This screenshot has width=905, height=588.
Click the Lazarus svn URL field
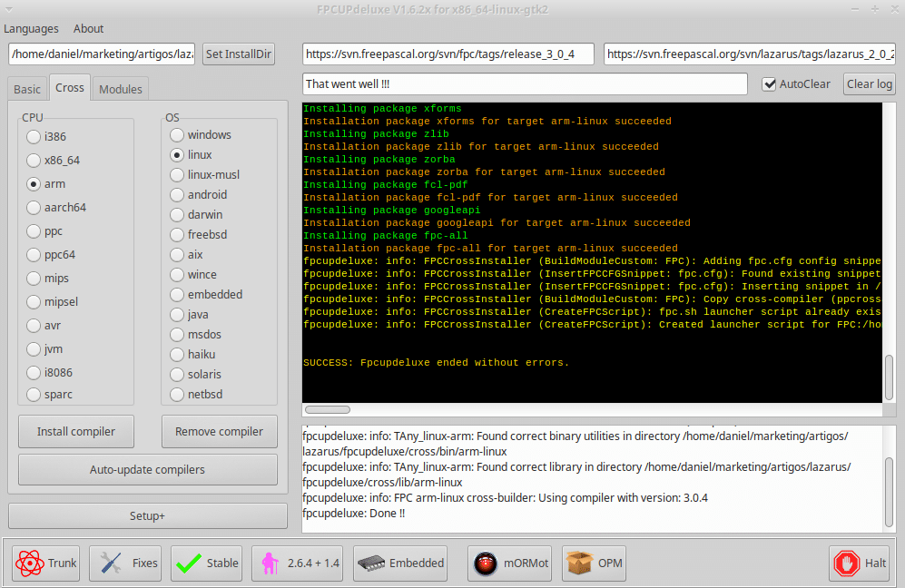(750, 54)
